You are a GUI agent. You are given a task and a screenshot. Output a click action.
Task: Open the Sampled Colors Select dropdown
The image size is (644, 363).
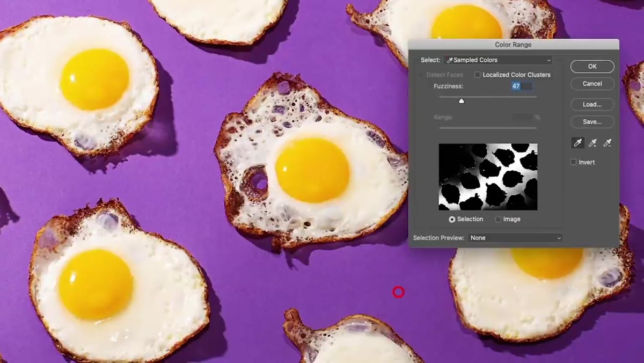coord(498,60)
